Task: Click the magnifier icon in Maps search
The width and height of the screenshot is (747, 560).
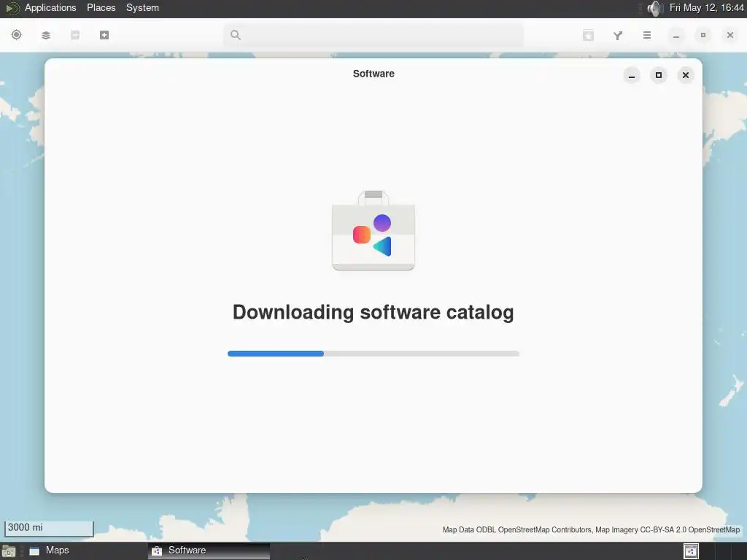Action: click(236, 35)
